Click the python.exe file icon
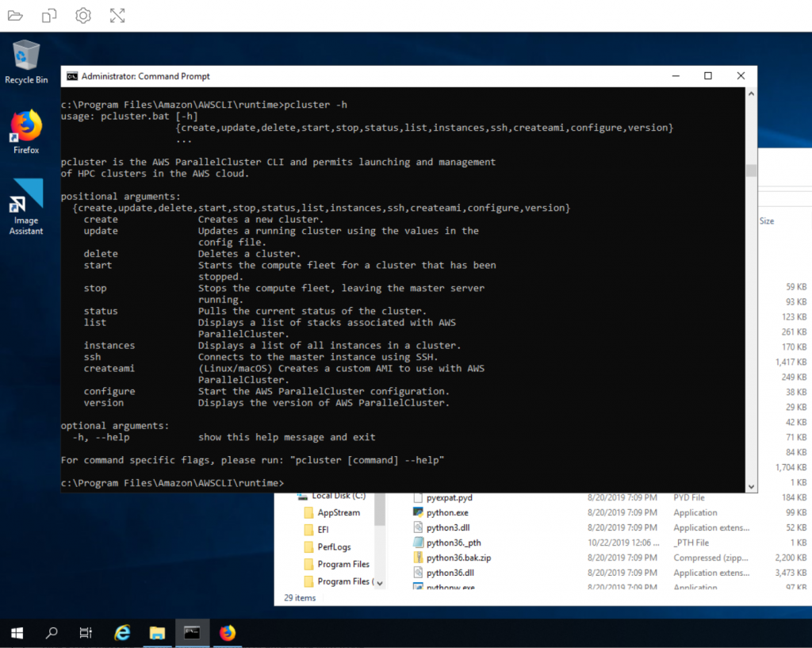The width and height of the screenshot is (812, 648). click(418, 512)
